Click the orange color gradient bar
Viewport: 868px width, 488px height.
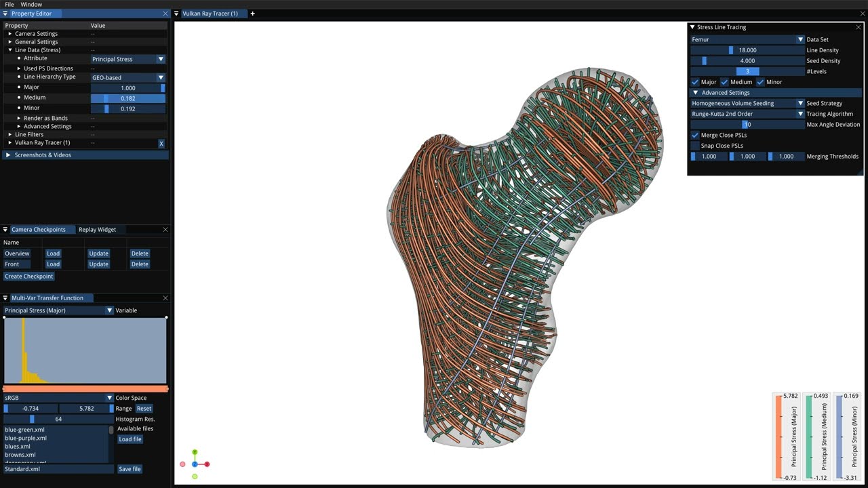click(x=85, y=389)
